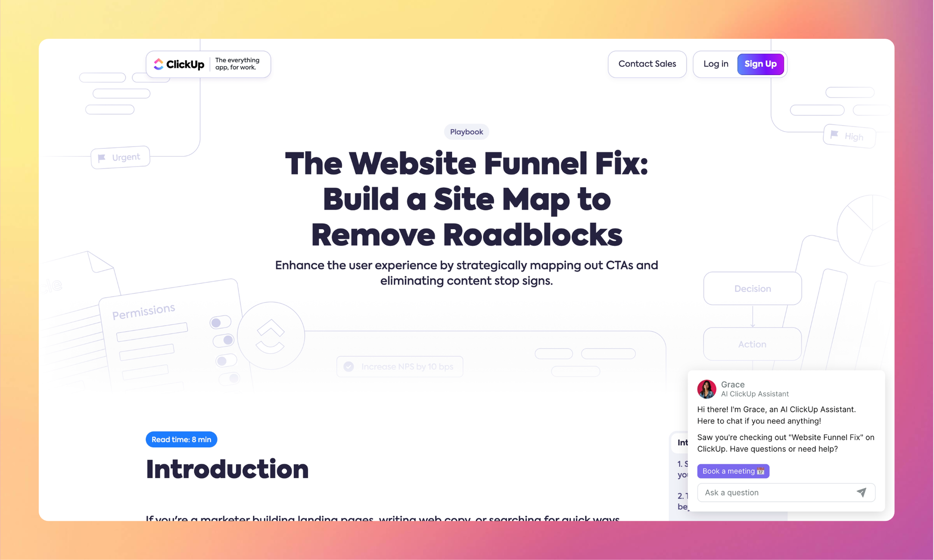This screenshot has height=560, width=934.
Task: Open the Contact Sales menu item
Action: [647, 63]
